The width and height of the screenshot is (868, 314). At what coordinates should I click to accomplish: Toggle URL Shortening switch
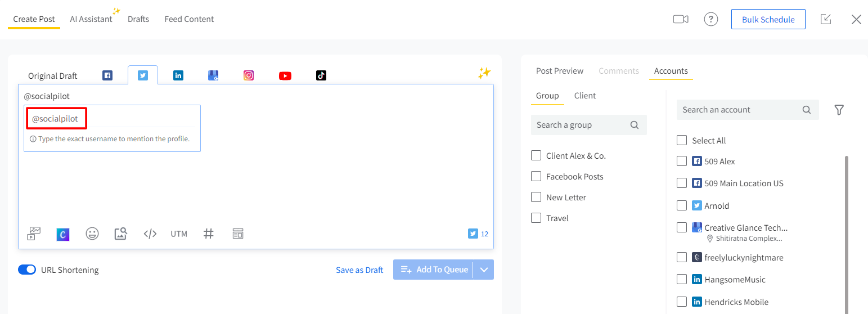tap(27, 270)
